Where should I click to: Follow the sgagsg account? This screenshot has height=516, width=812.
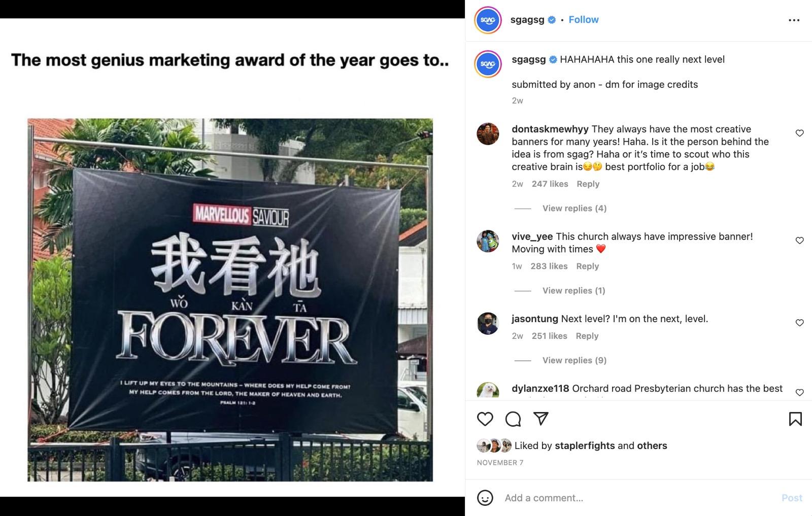pos(584,20)
